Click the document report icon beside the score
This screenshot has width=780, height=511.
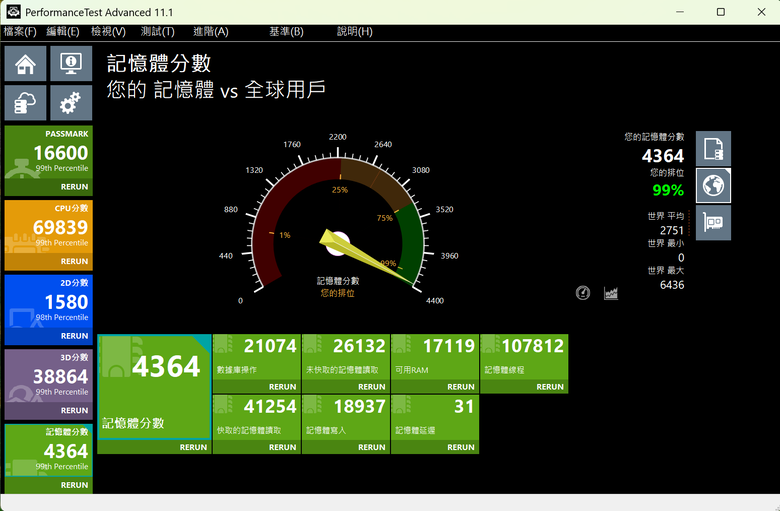pyautogui.click(x=713, y=148)
